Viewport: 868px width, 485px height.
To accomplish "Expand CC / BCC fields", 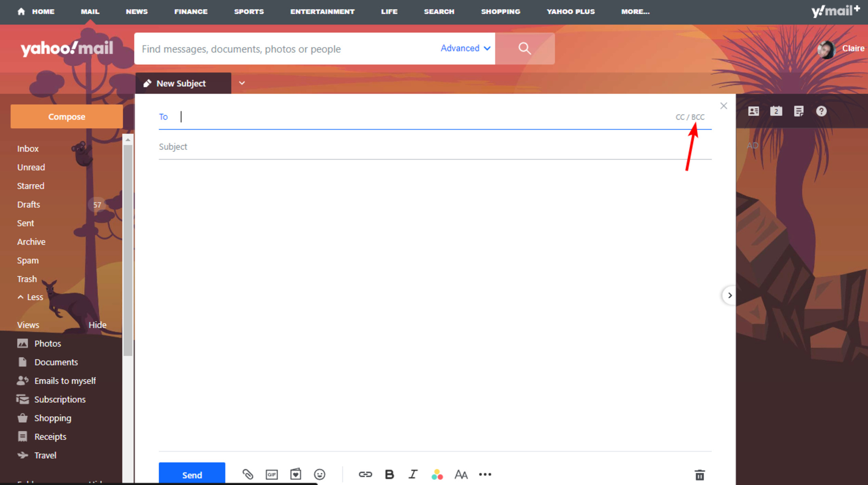I will tap(690, 116).
